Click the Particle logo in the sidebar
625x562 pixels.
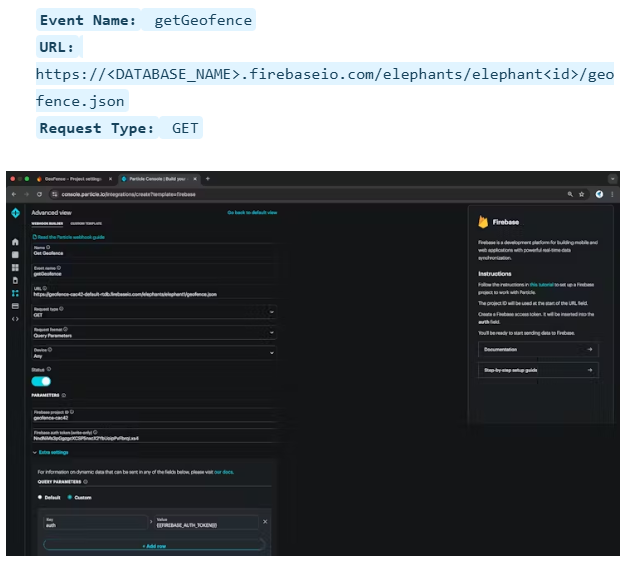click(x=15, y=213)
